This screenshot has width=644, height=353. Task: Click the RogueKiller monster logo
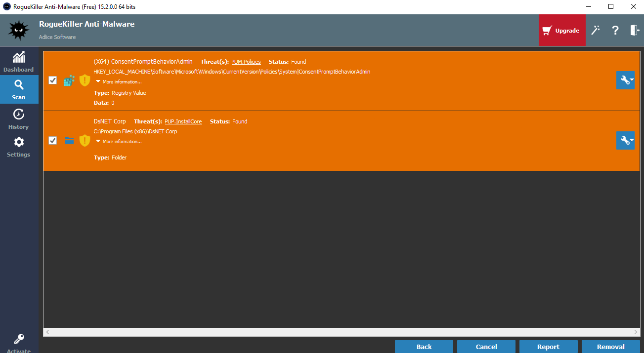click(x=18, y=30)
